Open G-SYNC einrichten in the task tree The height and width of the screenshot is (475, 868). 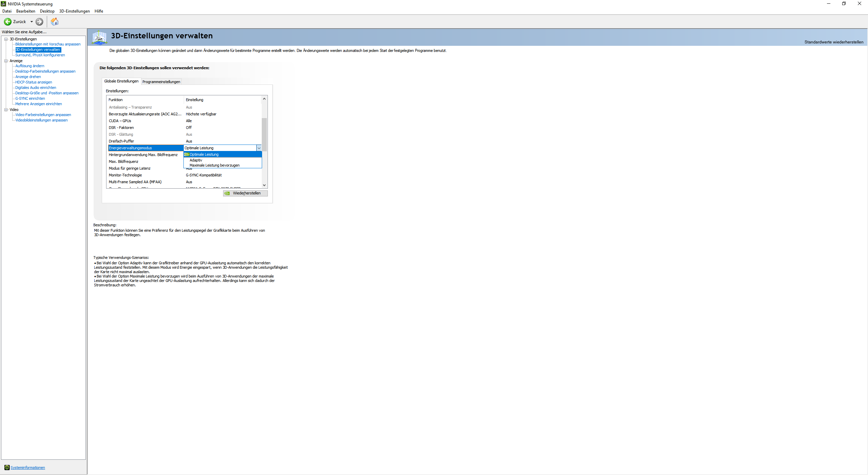coord(30,98)
